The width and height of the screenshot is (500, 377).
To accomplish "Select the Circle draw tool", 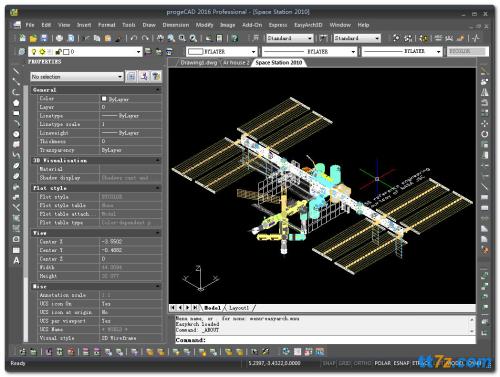I will 16,134.
